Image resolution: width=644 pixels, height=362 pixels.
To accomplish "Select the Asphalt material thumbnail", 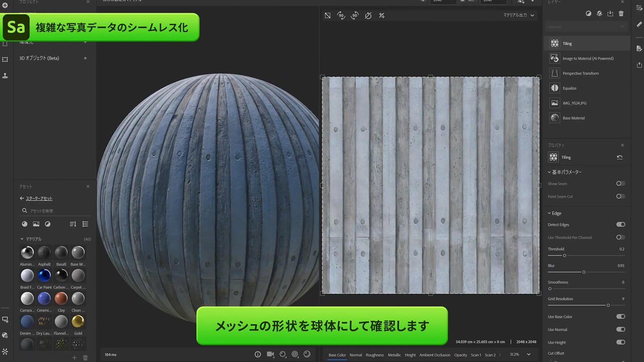I will click(44, 253).
